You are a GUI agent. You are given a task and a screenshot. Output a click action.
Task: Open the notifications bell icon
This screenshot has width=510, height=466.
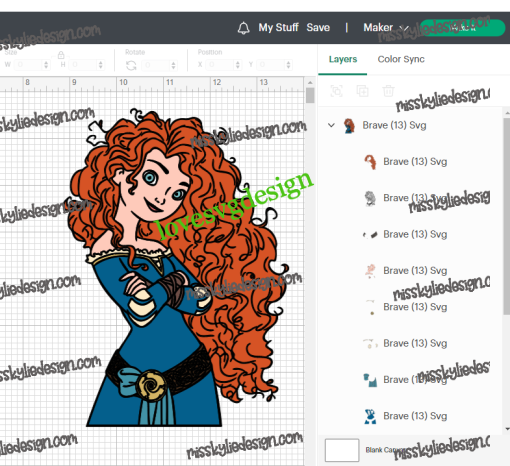(x=243, y=28)
